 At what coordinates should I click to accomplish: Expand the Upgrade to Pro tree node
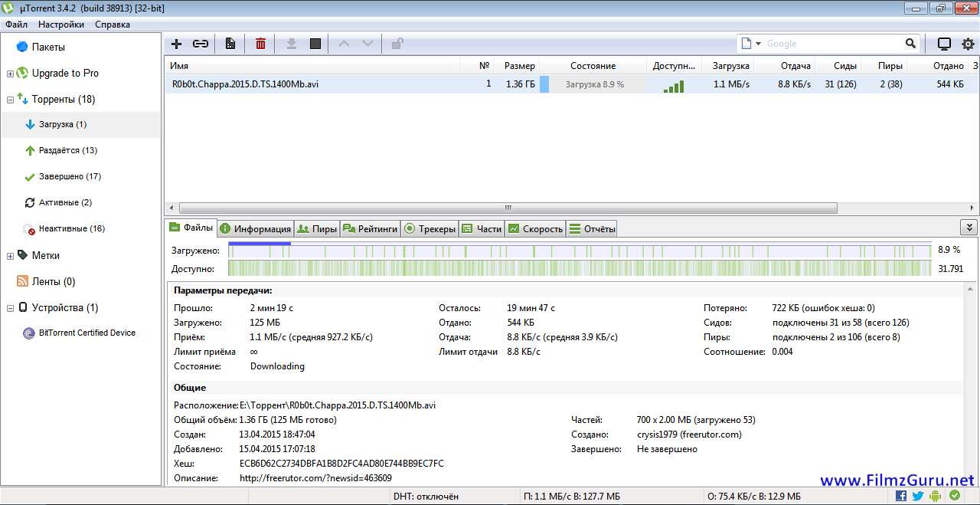tap(10, 74)
